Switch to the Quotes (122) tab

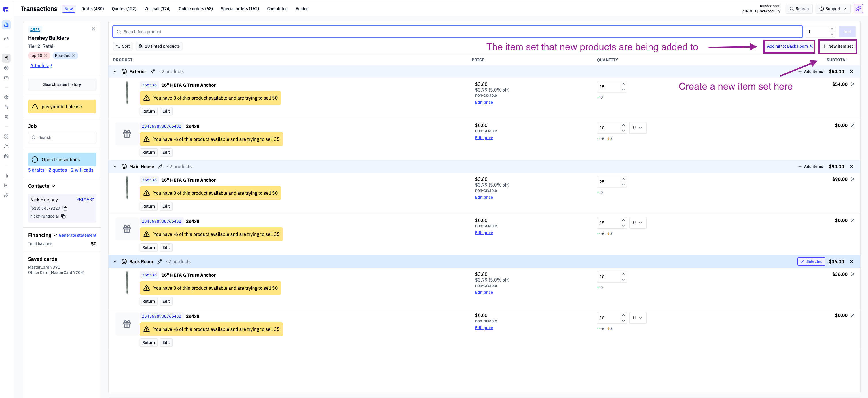coord(124,9)
